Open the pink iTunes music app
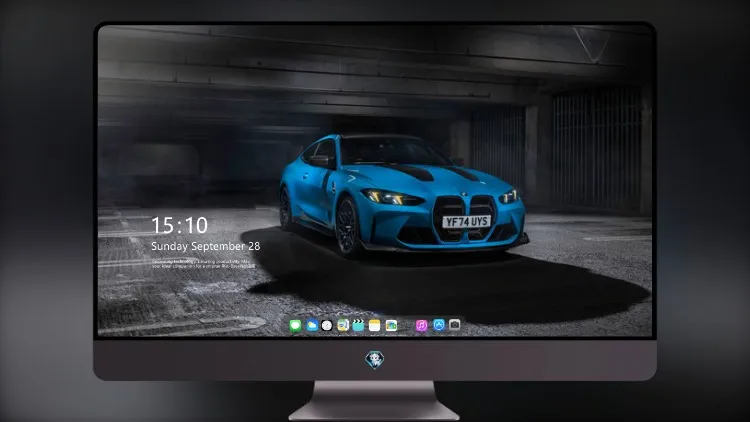Screen dimensions: 750x422 point(421,326)
